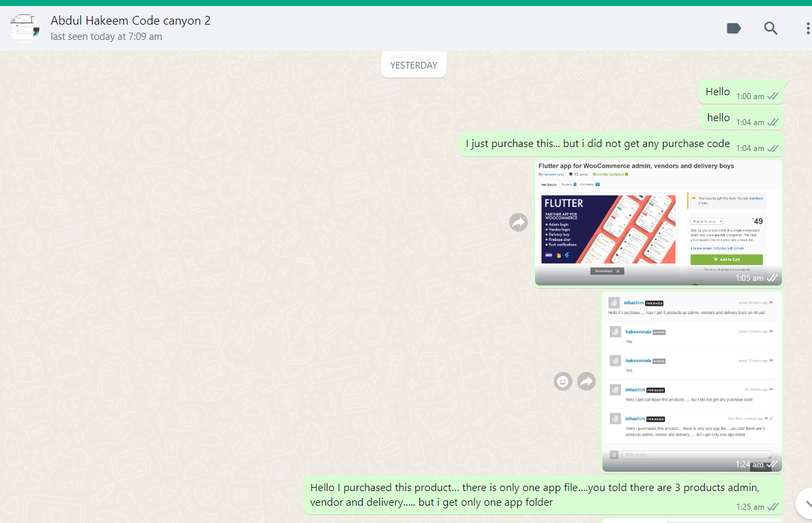
Task: Click Add to Cart inside the Flutter screenshot
Action: coord(726,260)
